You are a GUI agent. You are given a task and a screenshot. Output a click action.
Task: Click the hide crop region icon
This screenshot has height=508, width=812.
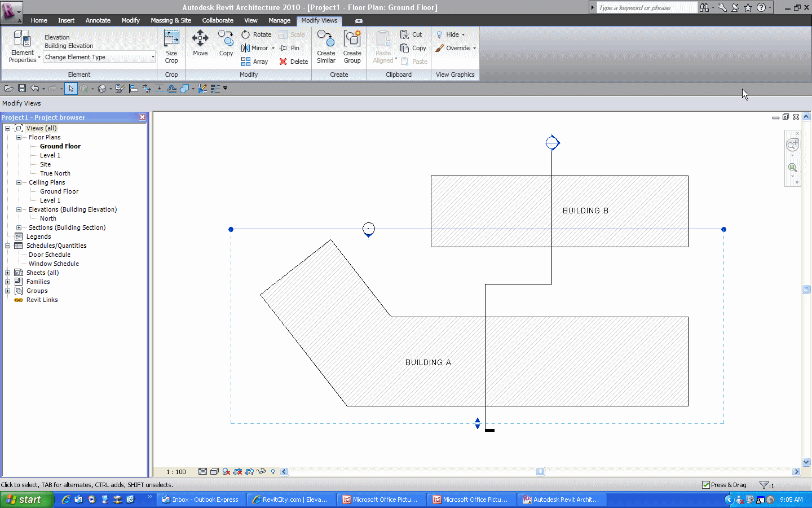[249, 472]
